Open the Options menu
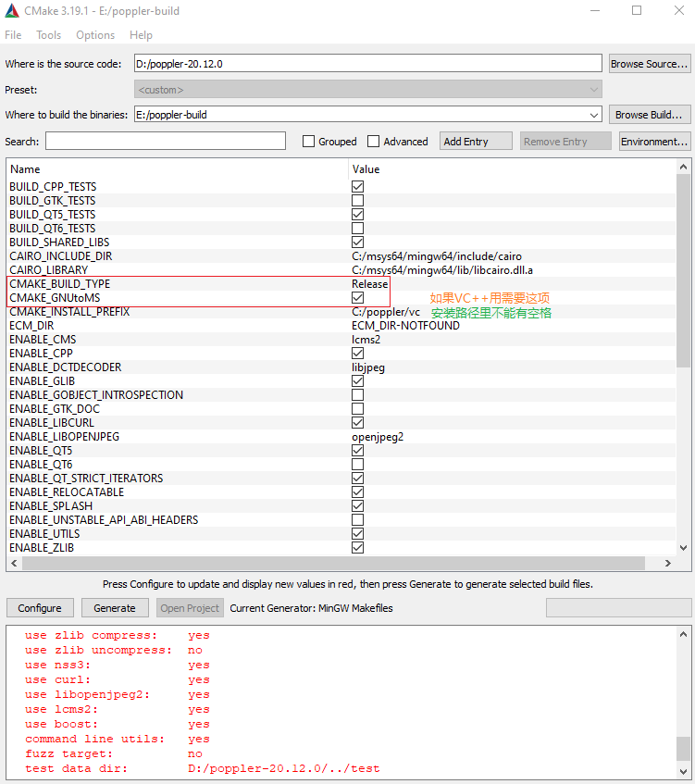The image size is (695, 784). (x=95, y=35)
